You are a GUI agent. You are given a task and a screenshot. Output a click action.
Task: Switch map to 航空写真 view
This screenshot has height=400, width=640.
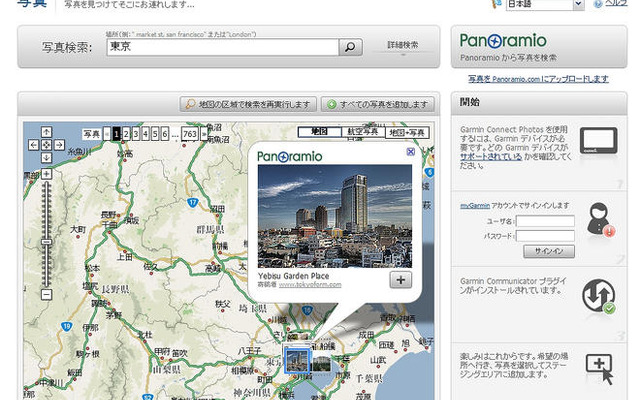pyautogui.click(x=362, y=132)
